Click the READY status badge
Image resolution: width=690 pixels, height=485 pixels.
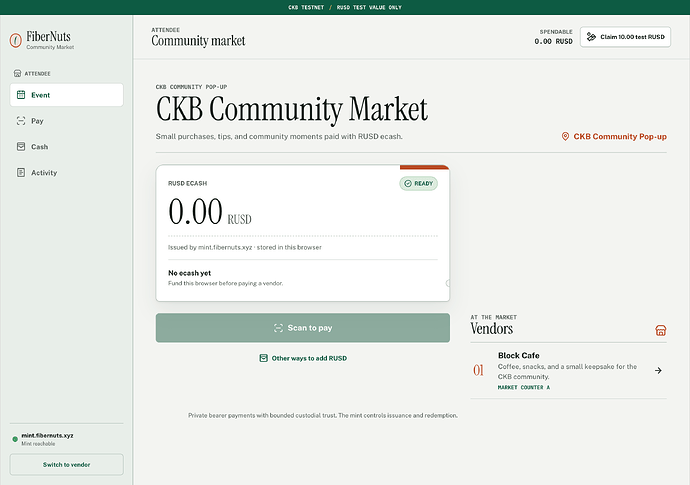[x=418, y=184]
